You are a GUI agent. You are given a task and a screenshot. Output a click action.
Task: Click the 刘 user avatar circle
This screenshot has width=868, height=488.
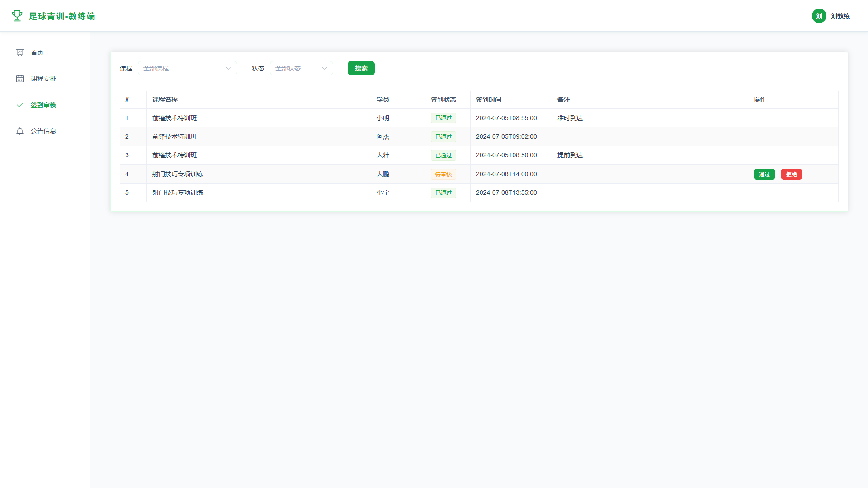[819, 16]
